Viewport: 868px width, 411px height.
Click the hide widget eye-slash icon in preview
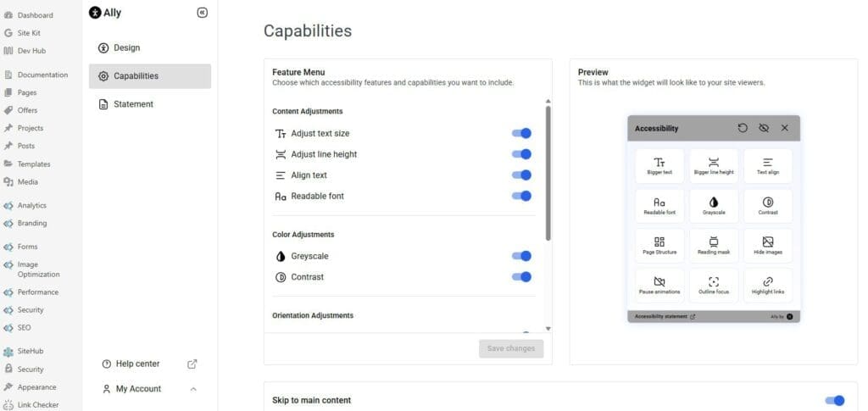click(x=764, y=128)
